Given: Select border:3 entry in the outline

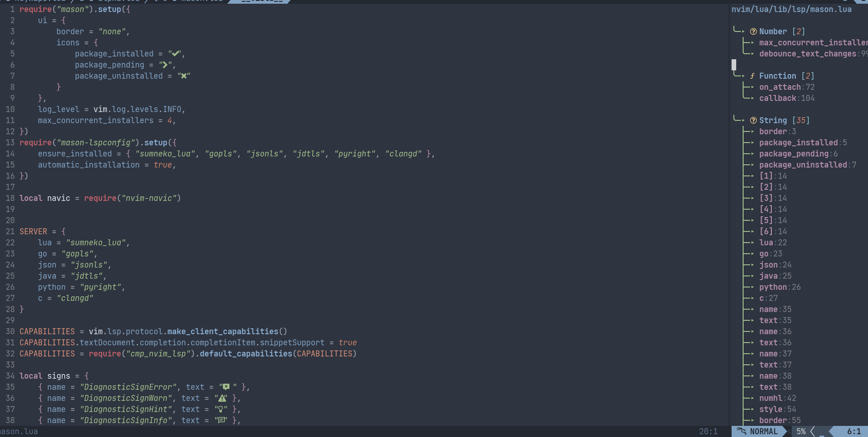Looking at the screenshot, I should coord(777,131).
